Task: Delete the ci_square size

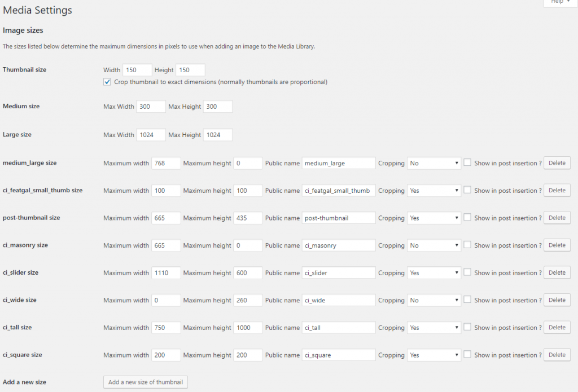Action: [x=557, y=354]
